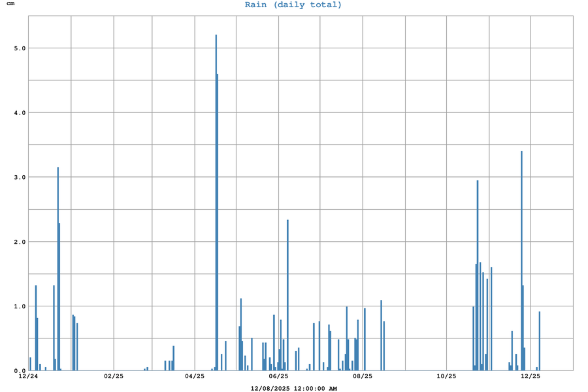The height and width of the screenshot is (392, 588).
Task: Select the 12/24 x-axis date label
Action: point(29,376)
